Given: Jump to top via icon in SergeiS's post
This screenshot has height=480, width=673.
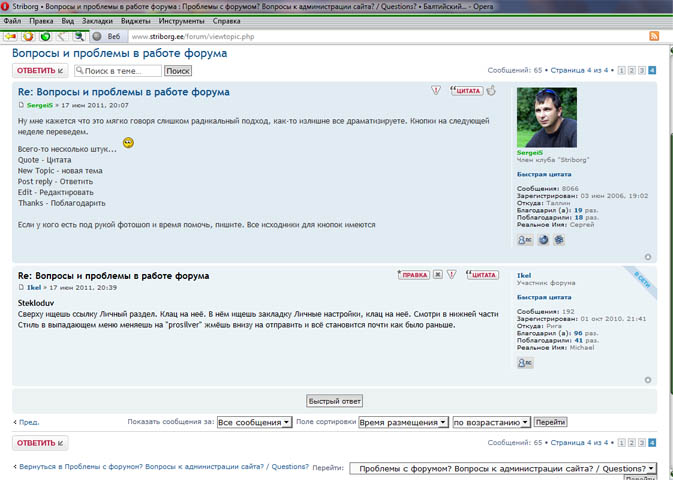Looking at the screenshot, I should pos(648,257).
